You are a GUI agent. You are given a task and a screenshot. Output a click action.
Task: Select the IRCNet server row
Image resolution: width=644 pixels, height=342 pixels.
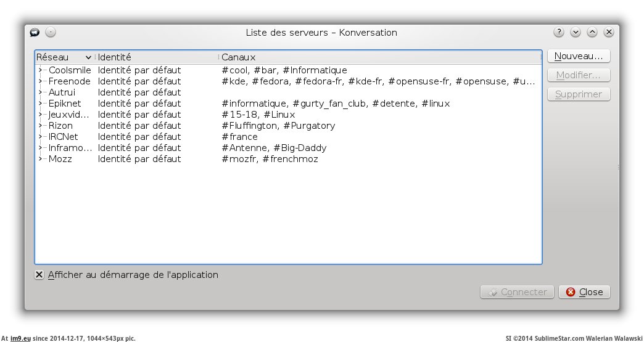click(x=63, y=137)
